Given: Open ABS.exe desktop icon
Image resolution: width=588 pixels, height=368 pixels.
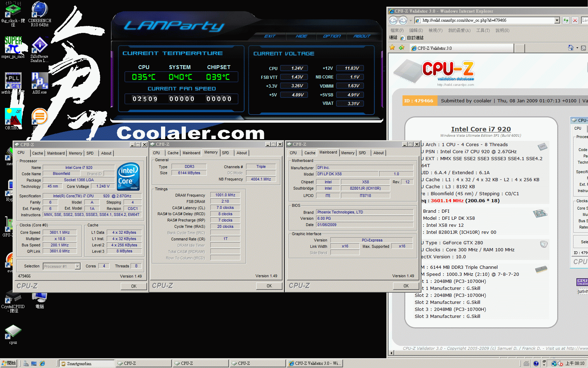Looking at the screenshot, I should (x=40, y=83).
